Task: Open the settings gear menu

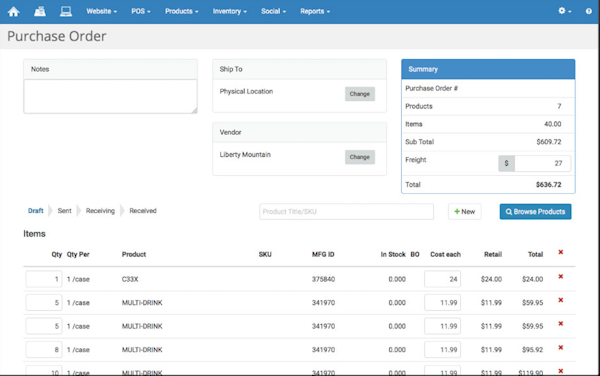Action: click(564, 11)
